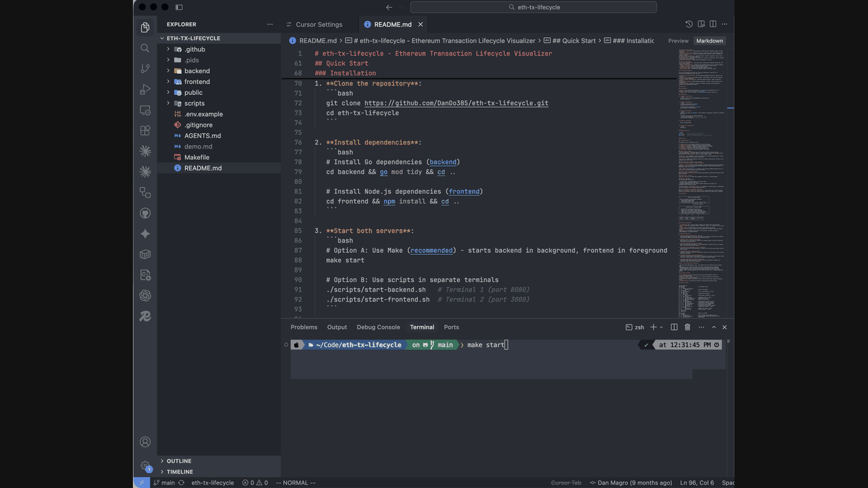Open the ChatGPT icon in activity bar
The width and height of the screenshot is (868, 488).
coord(145,296)
